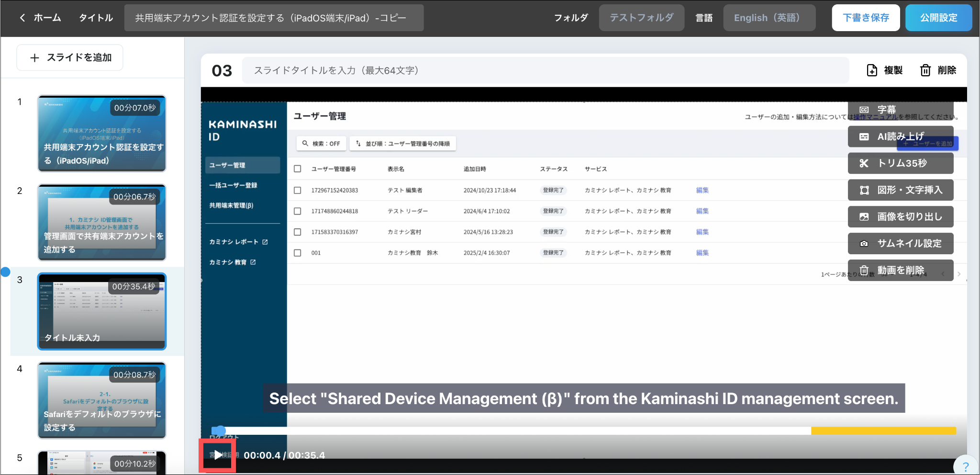Click the next page arrow in pagination
Image resolution: width=980 pixels, height=475 pixels.
point(958,274)
